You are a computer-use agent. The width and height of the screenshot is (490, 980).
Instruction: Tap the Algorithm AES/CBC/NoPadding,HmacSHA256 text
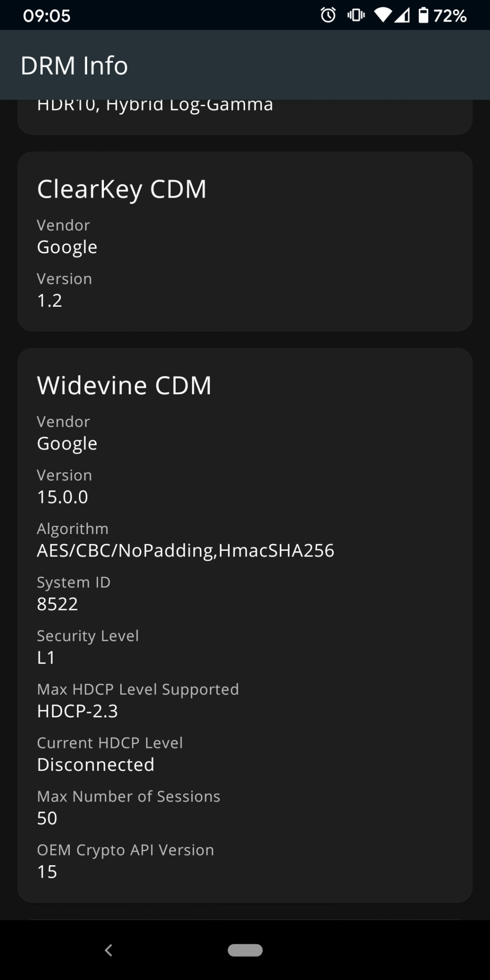click(186, 550)
